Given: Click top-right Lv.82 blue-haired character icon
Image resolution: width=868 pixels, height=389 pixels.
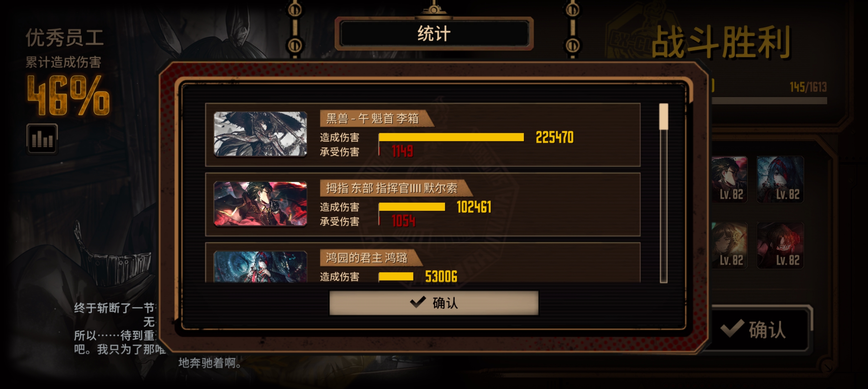Looking at the screenshot, I should coord(780,179).
